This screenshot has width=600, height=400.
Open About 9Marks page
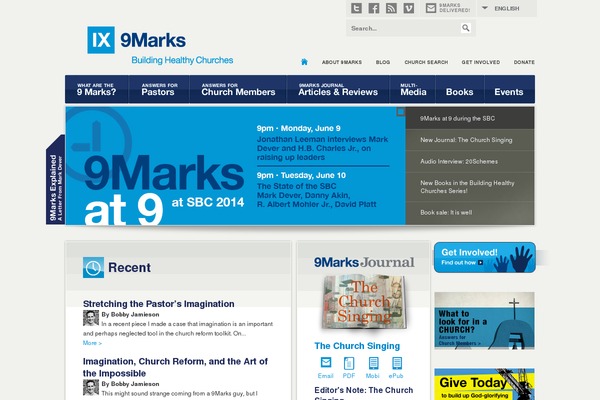click(342, 62)
